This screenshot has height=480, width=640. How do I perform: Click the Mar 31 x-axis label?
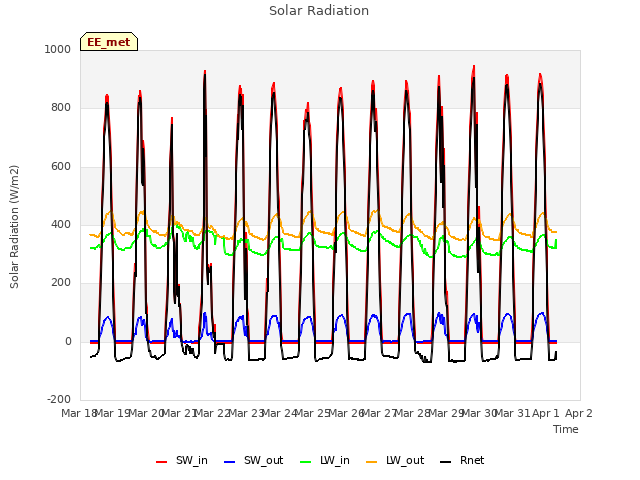pos(512,413)
